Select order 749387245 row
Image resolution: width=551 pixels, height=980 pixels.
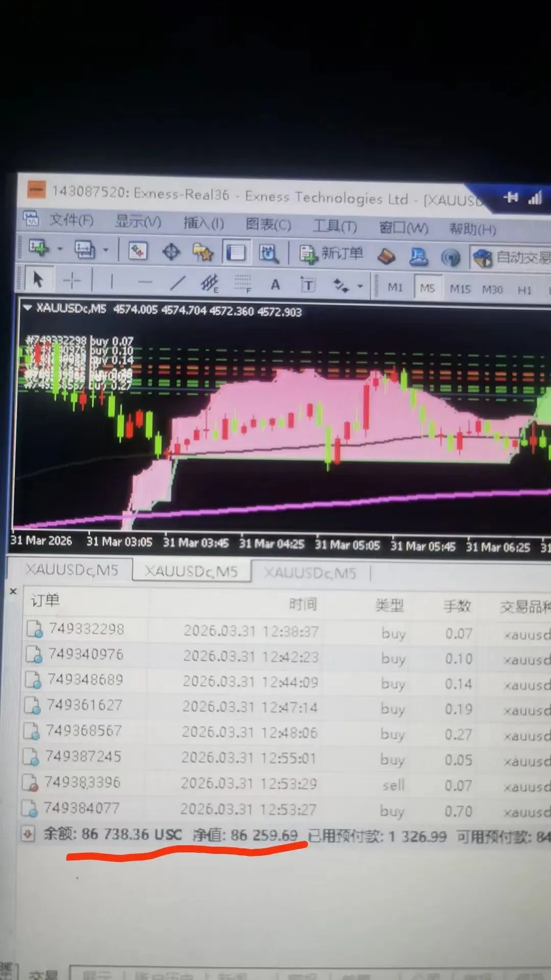(287, 758)
